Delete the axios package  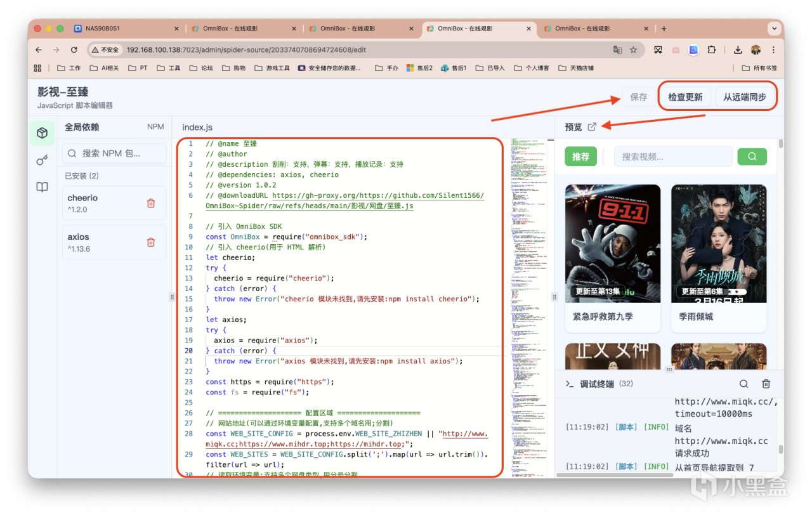click(151, 242)
